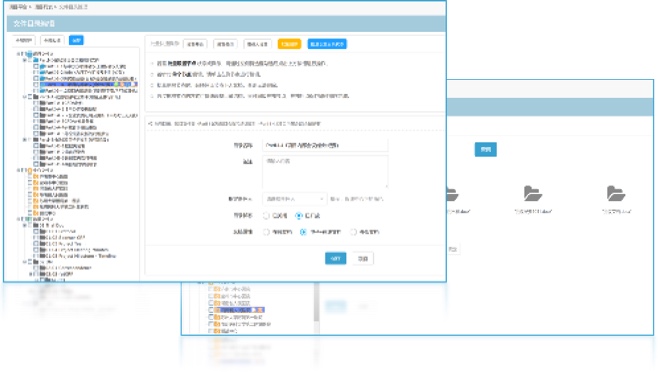Viewport: 658px width, 372px height.
Task: Tick the checkbox of the highlighted back window row
Action: click(211, 310)
